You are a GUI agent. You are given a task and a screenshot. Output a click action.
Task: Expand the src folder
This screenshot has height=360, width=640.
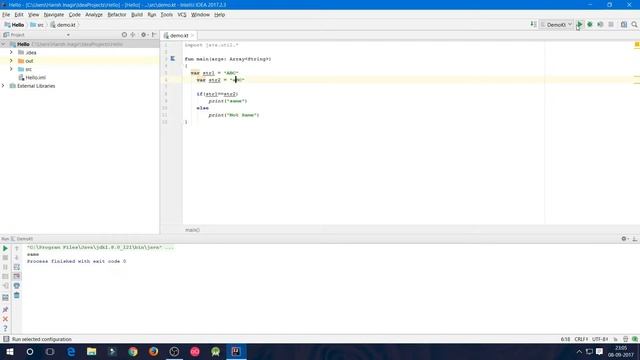point(11,69)
